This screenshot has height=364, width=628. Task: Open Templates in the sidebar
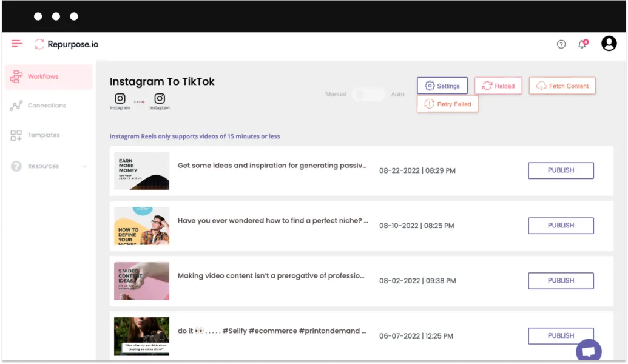(x=35, y=135)
